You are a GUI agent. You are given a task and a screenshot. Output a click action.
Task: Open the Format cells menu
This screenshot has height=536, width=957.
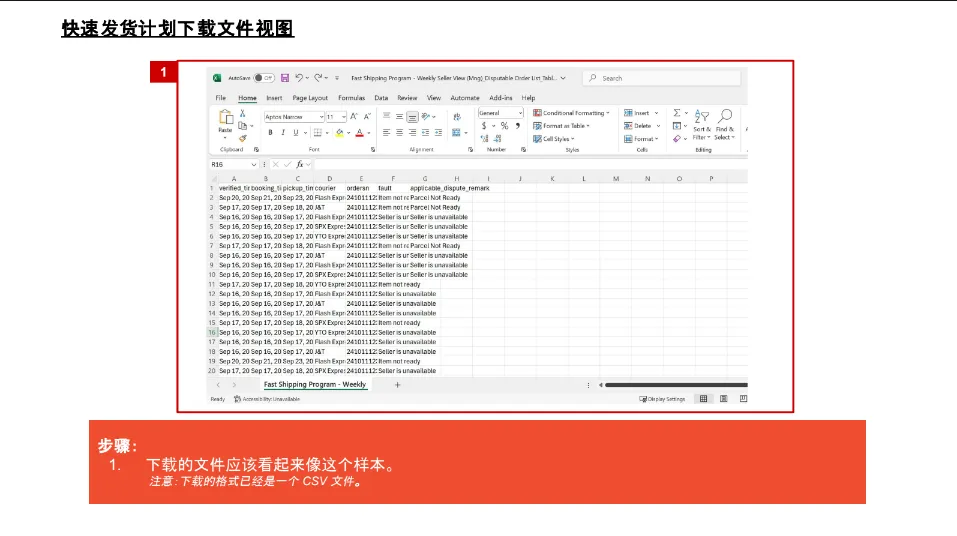(x=641, y=139)
